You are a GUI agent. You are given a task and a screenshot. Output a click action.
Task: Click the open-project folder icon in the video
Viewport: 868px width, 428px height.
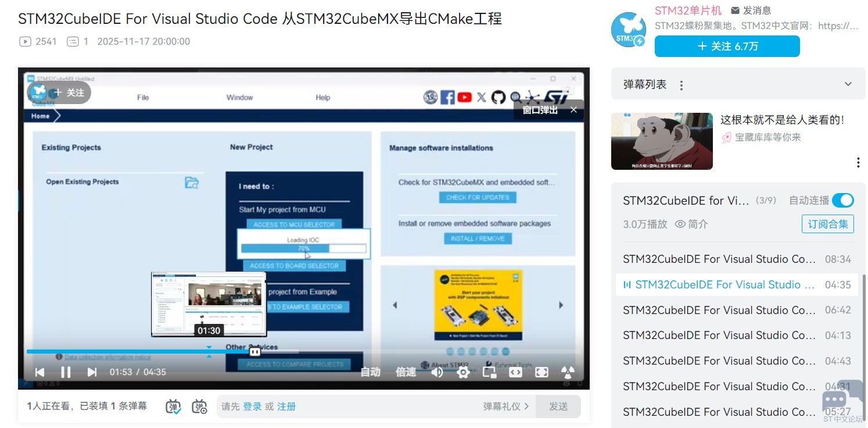pyautogui.click(x=192, y=183)
